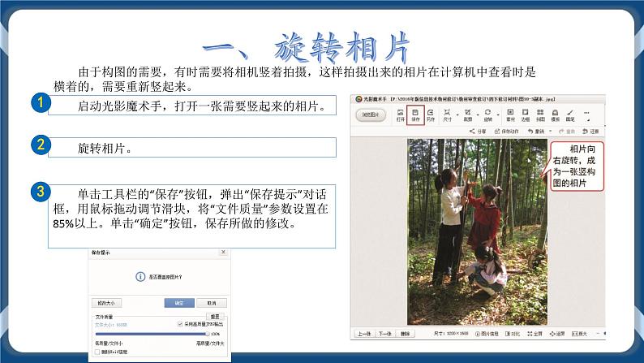Click the 撤消 (Undo) icon

click(x=536, y=131)
